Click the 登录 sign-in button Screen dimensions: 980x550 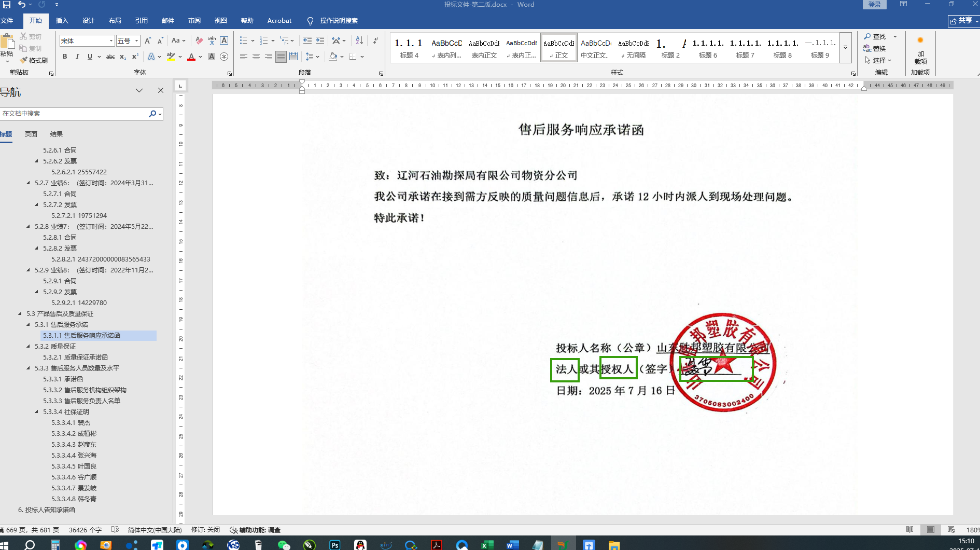(x=875, y=5)
